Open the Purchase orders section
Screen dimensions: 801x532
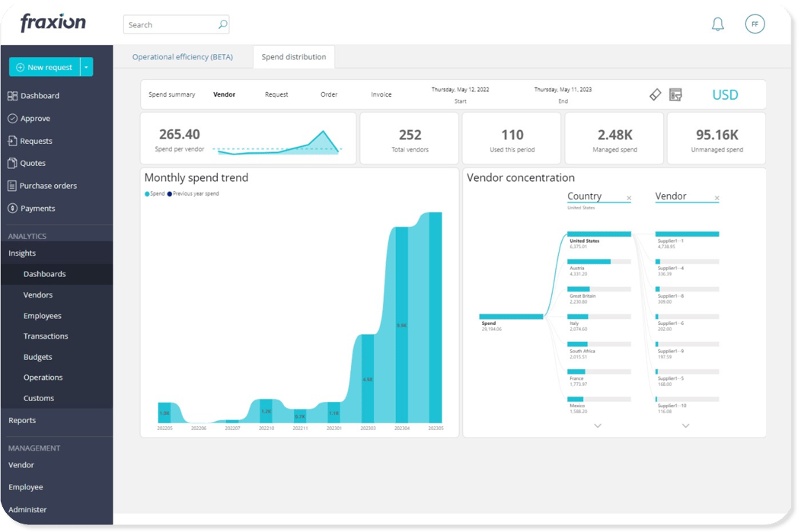[x=48, y=185]
